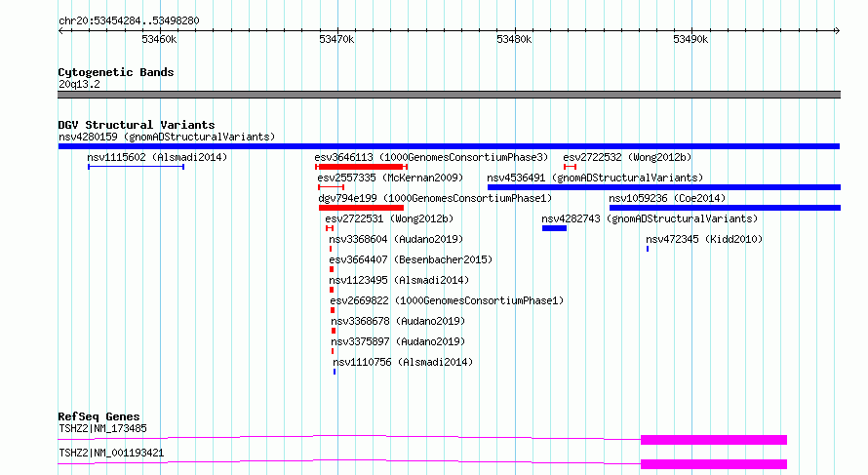Screen dimensions: 868x475
Task: Click the TSHZ2 NM_173485 magenta exon block
Action: tap(714, 440)
